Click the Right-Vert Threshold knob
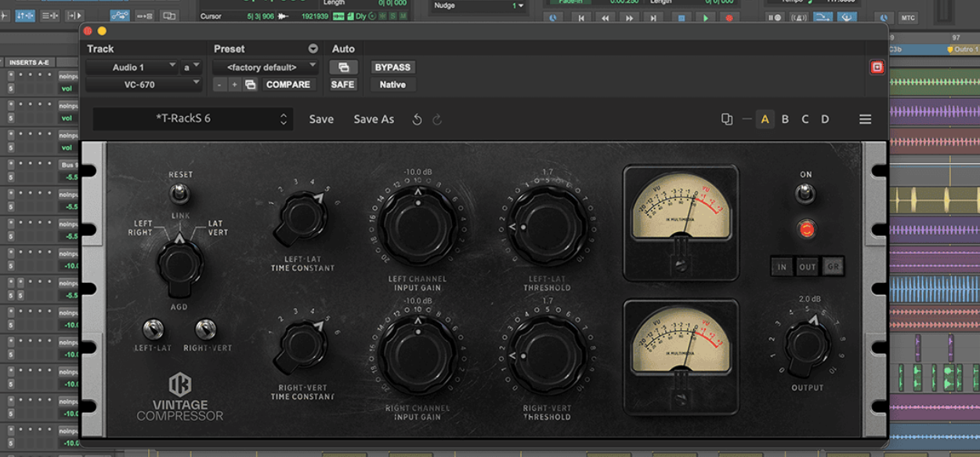The height and width of the screenshot is (457, 980). coord(547,356)
